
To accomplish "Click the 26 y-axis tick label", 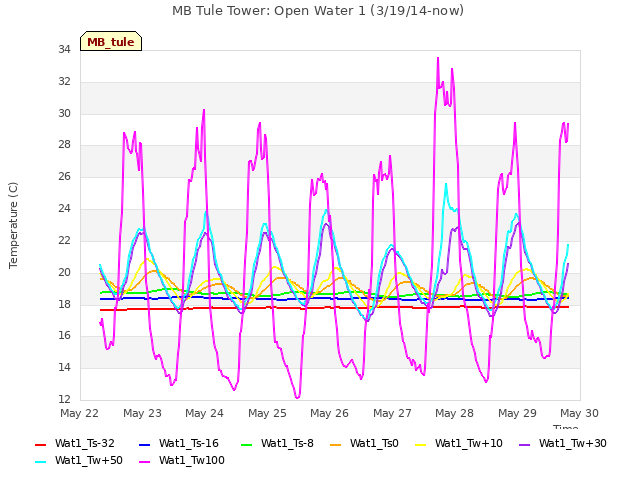I will pos(64,177).
